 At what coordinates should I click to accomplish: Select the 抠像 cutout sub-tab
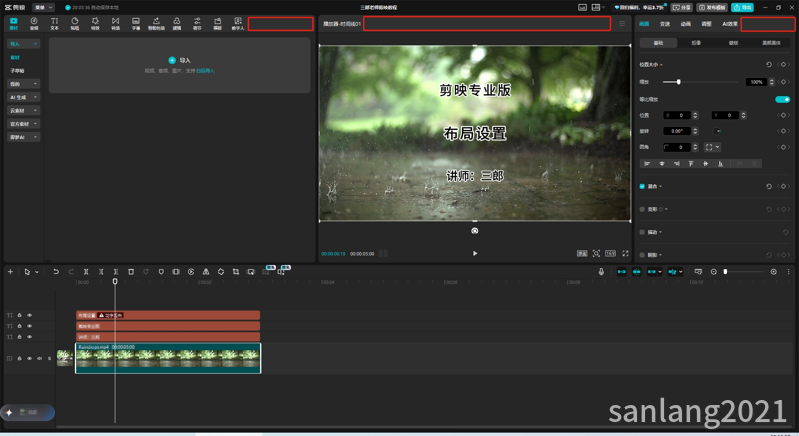point(696,43)
